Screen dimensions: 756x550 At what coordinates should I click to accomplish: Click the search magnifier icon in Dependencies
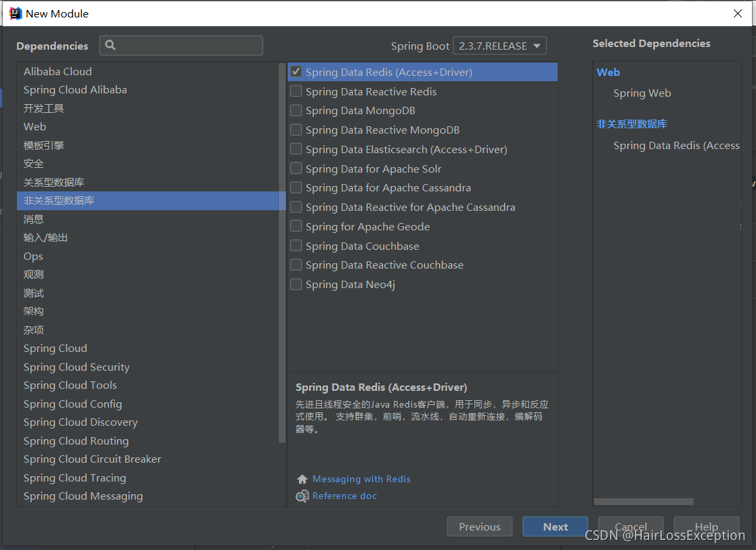click(x=110, y=45)
